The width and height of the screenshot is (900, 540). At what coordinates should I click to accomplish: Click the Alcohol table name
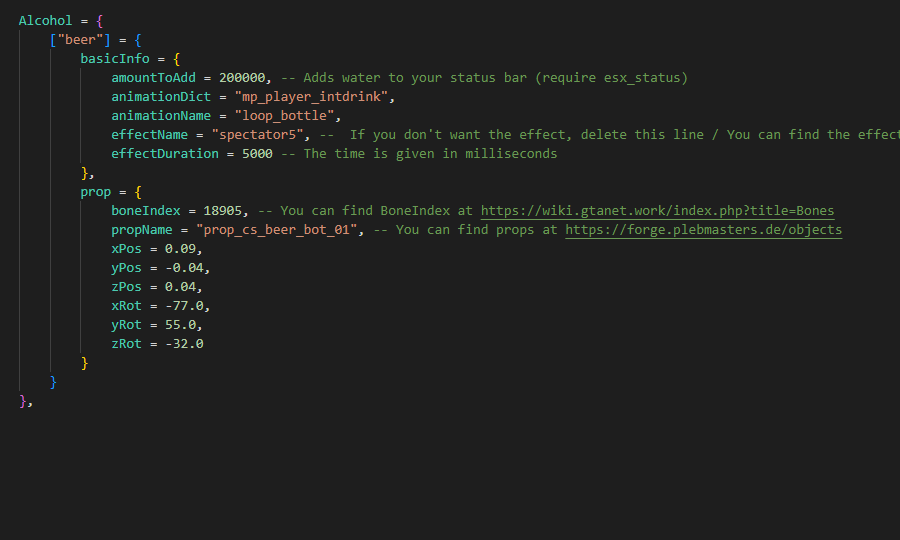45,21
